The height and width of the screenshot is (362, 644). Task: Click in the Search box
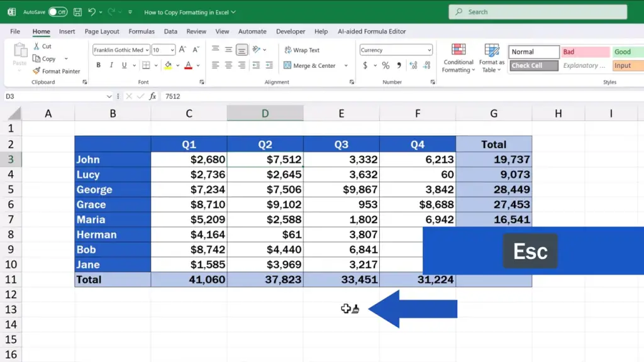coord(538,12)
